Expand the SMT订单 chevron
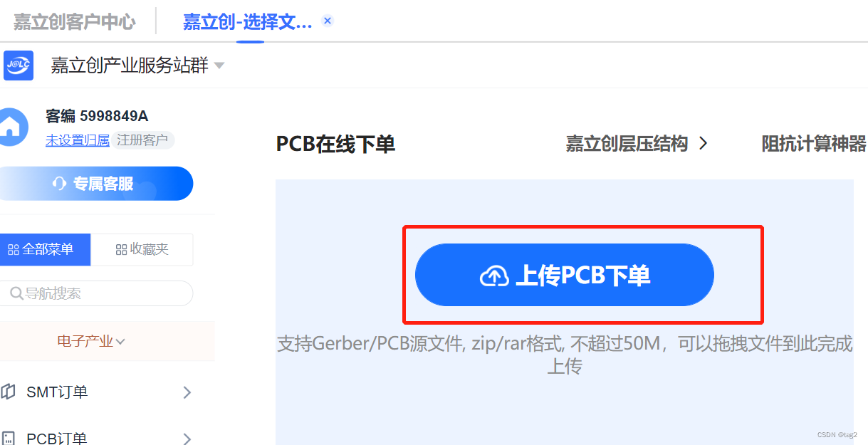868x445 pixels. (x=187, y=392)
